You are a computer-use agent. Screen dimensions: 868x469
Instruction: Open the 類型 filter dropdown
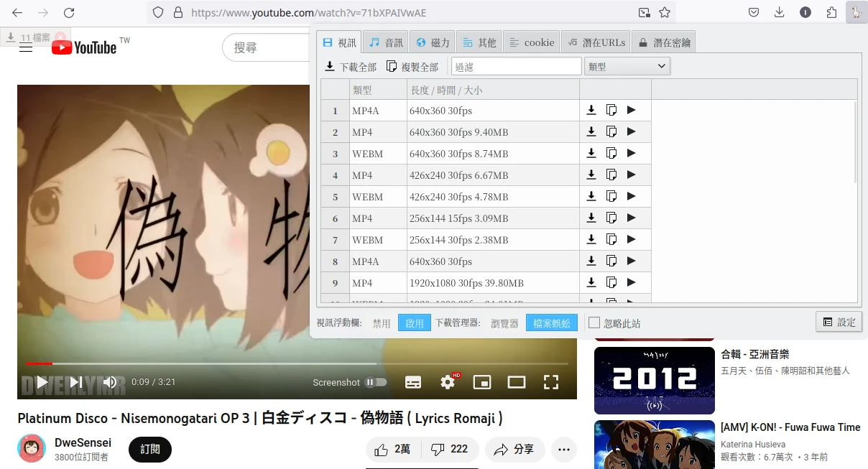coord(627,66)
